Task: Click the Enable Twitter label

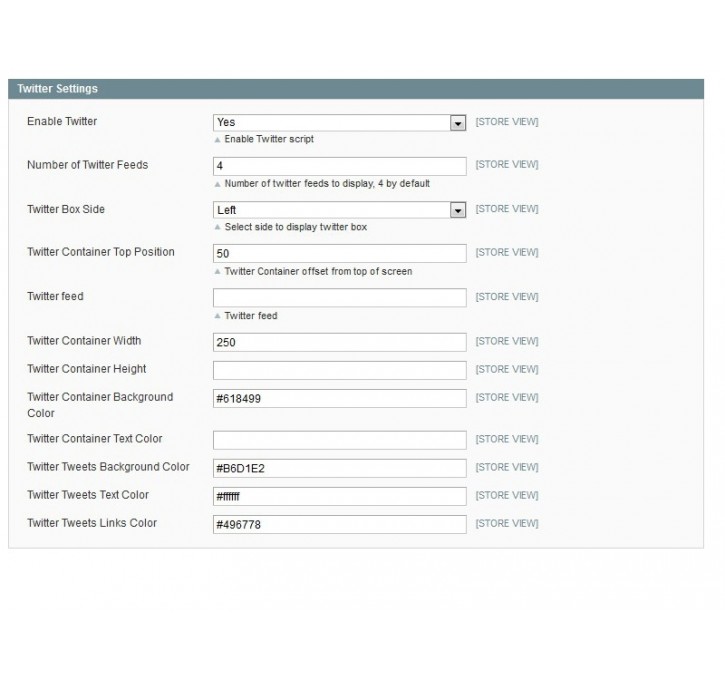Action: coord(62,121)
